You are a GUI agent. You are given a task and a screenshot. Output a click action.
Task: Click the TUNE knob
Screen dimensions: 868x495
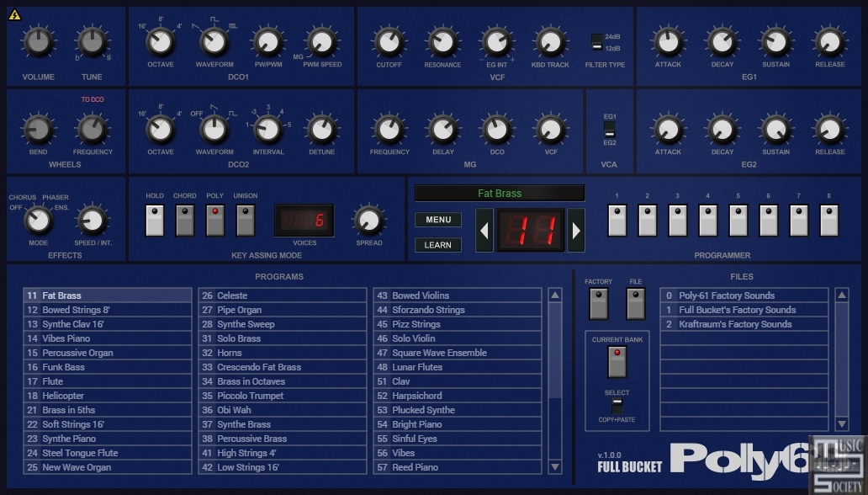92,41
